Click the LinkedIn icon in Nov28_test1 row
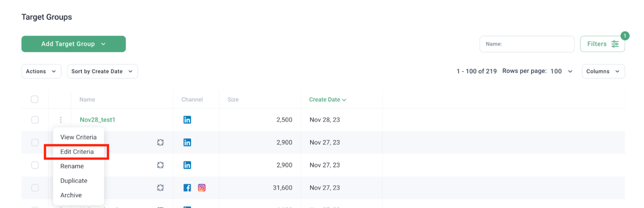The height and width of the screenshot is (208, 644). point(187,120)
